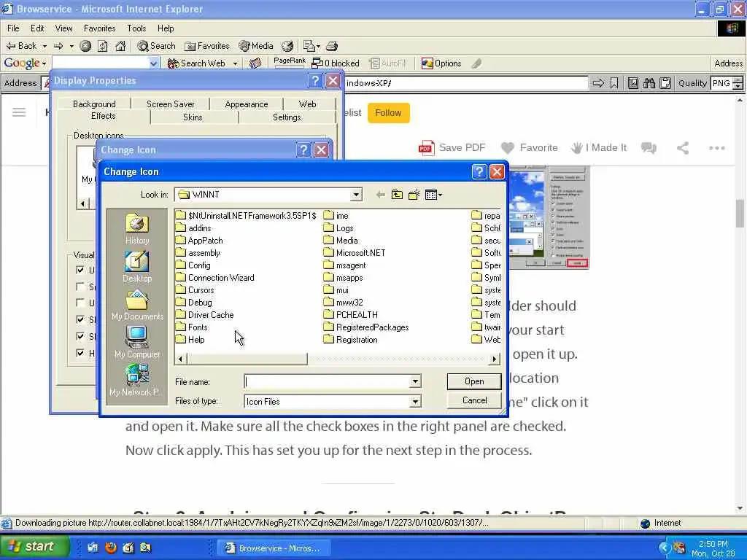Open the Search Web dropdown arrow
This screenshot has width=747, height=560.
pyautogui.click(x=235, y=63)
